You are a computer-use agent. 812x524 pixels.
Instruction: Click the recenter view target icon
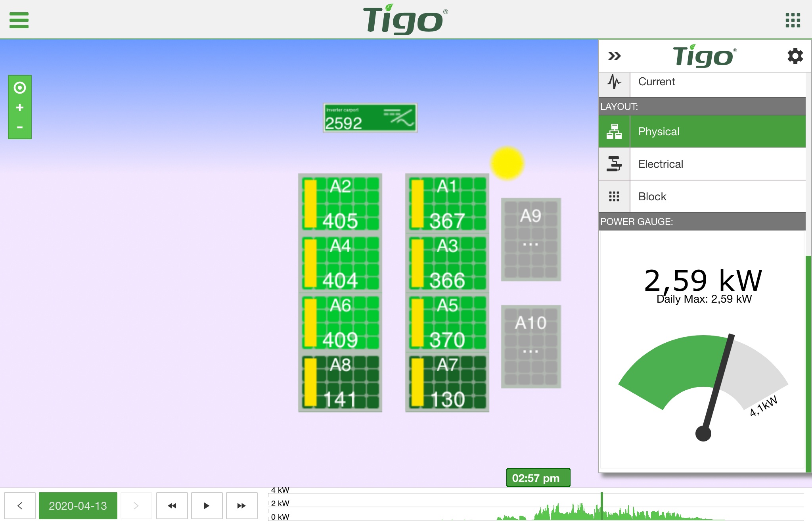[20, 88]
